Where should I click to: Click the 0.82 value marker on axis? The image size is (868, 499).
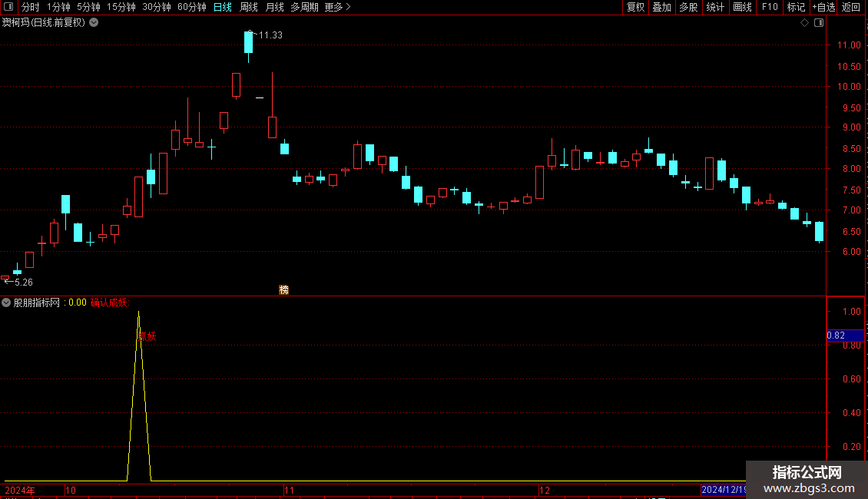pyautogui.click(x=845, y=335)
